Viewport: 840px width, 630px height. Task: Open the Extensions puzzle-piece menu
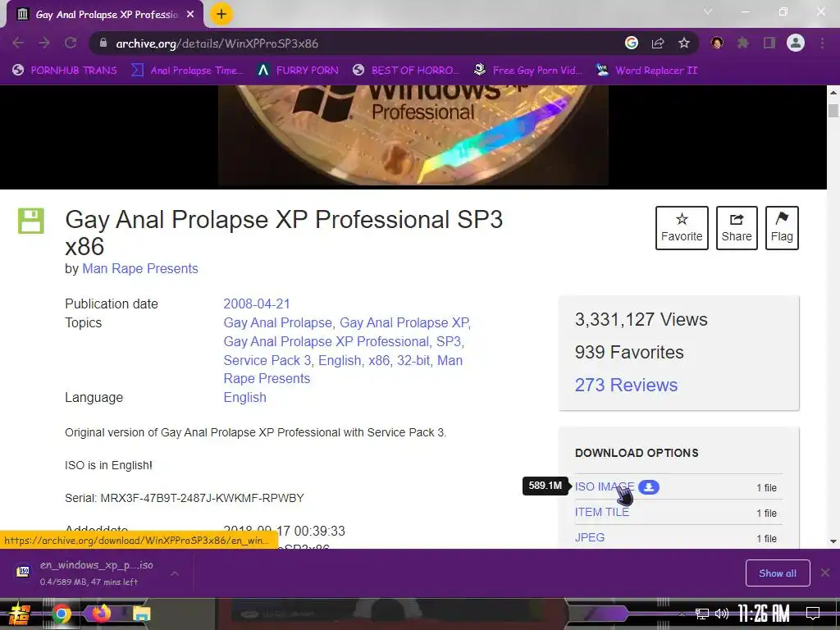point(743,43)
